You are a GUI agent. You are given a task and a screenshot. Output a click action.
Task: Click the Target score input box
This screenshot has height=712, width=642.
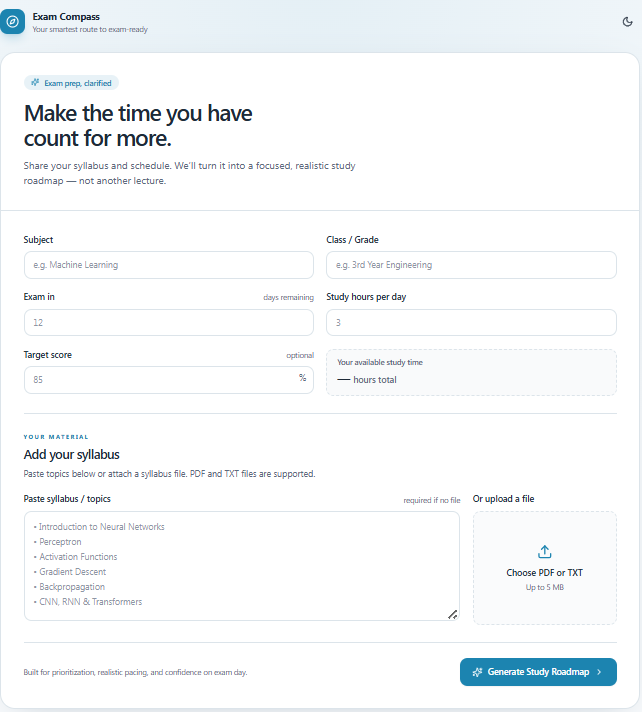coord(169,380)
